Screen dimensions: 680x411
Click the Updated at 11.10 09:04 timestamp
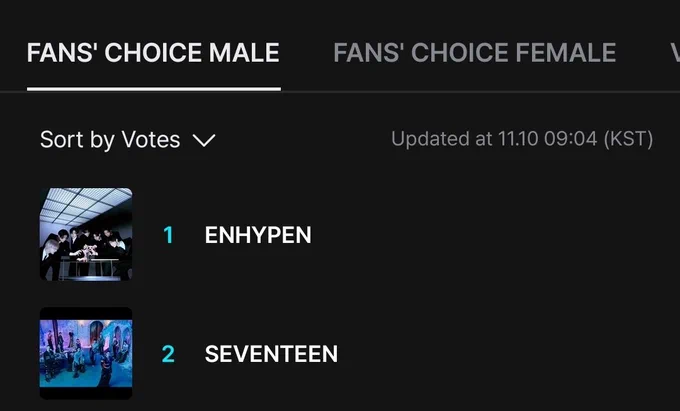coord(521,139)
